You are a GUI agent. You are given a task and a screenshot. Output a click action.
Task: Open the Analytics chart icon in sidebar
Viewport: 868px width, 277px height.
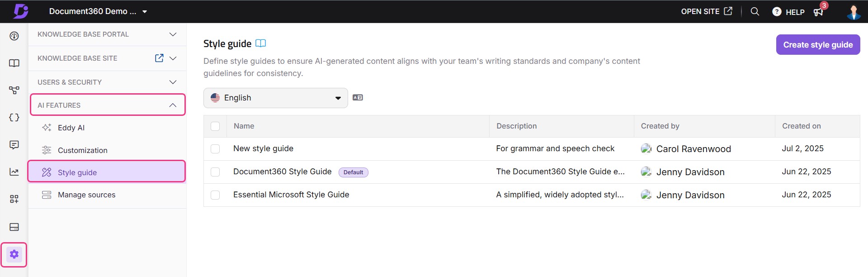click(14, 172)
